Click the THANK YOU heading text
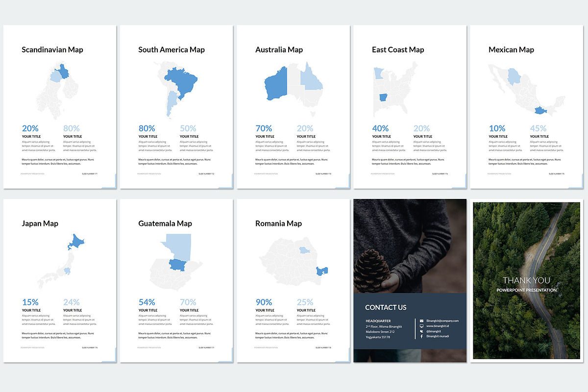Viewport: 588px width, 392px height. coord(527,281)
